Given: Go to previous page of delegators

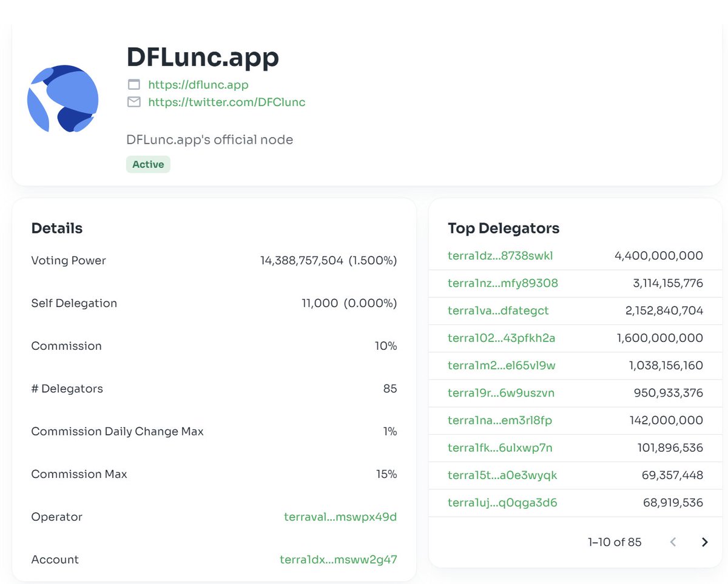Looking at the screenshot, I should (x=673, y=542).
